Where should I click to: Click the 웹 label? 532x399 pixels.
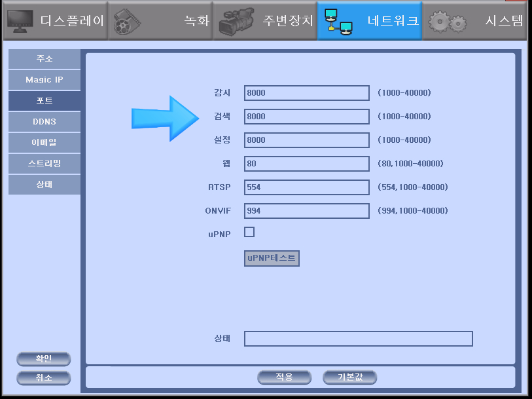pos(226,164)
